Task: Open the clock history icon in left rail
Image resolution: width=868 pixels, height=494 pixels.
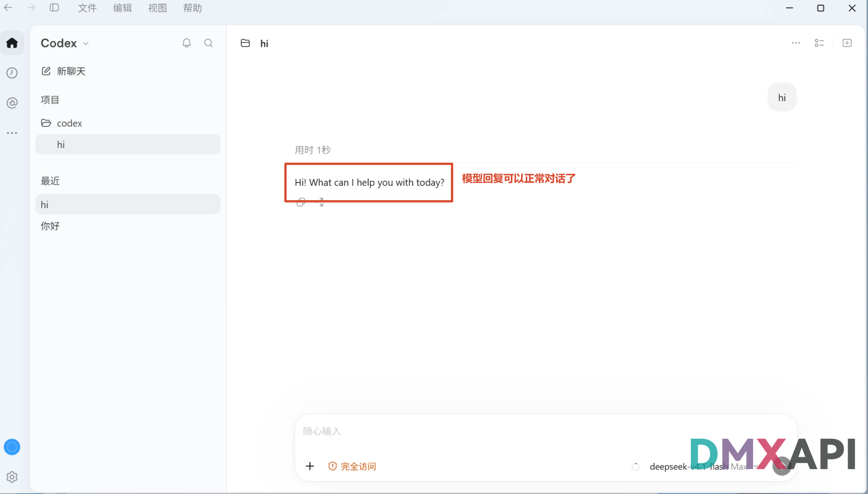Action: pos(12,73)
